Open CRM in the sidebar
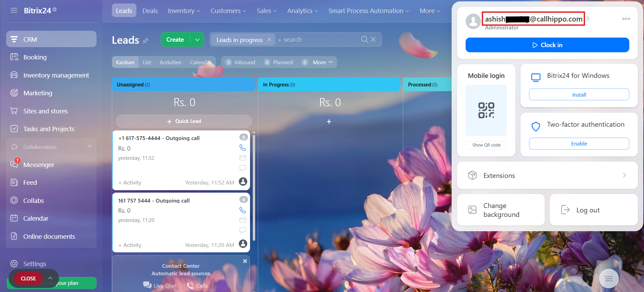644x292 pixels. click(x=51, y=39)
